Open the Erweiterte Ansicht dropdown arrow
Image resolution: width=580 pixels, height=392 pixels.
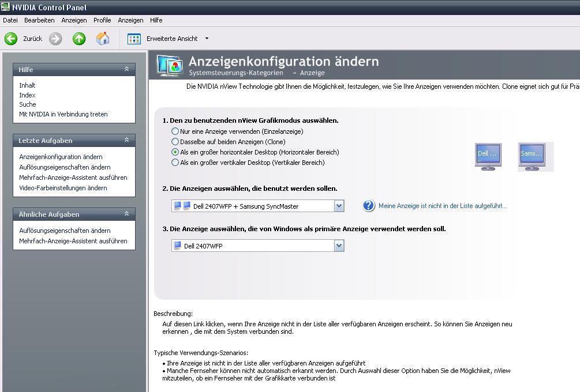207,39
